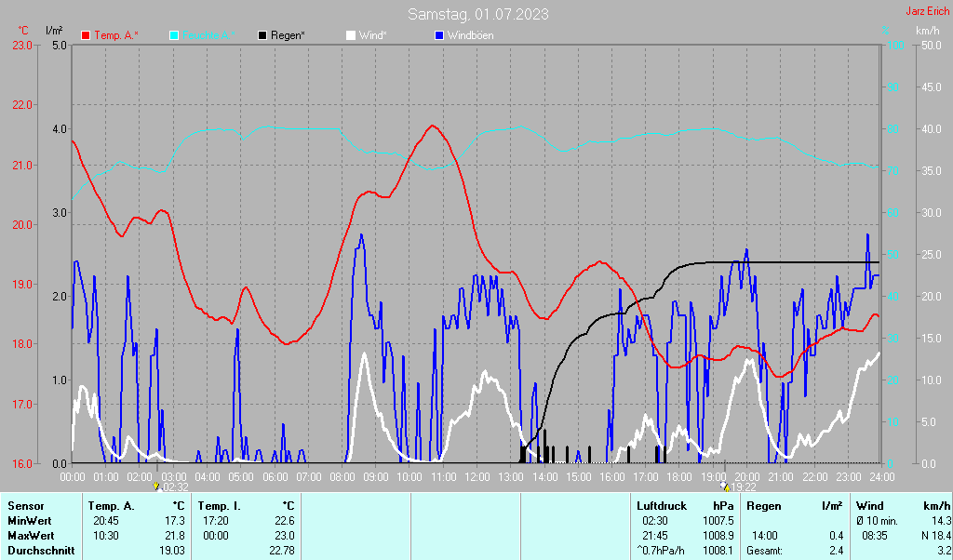The height and width of the screenshot is (560, 953).
Task: Click the indoor minimum value '22.6'
Action: pyautogui.click(x=284, y=521)
